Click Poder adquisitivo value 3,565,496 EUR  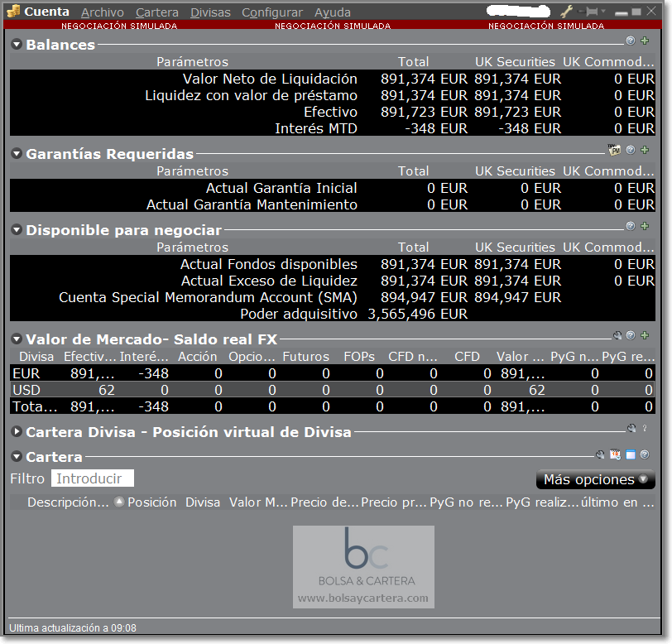coord(417,314)
